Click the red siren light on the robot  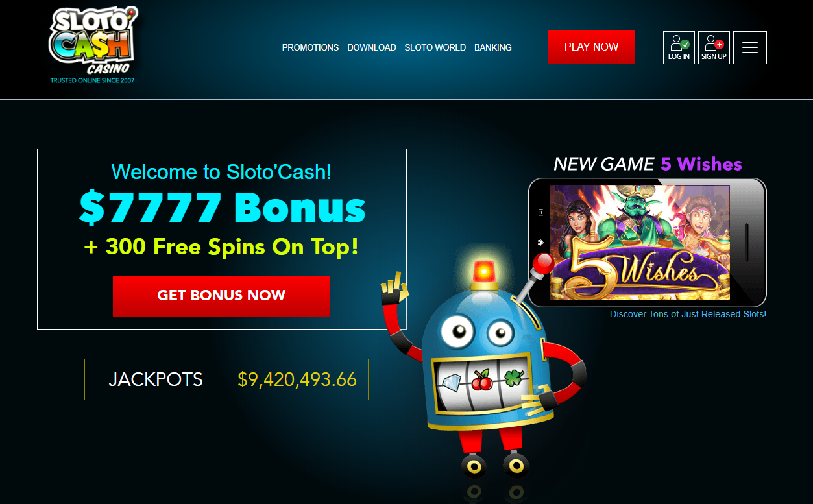pyautogui.click(x=485, y=272)
